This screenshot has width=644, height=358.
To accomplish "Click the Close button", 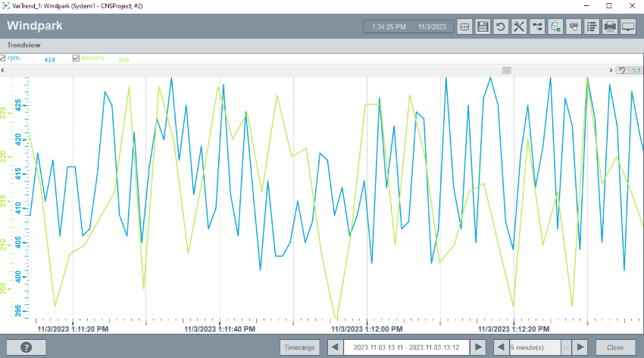I will tap(615, 347).
